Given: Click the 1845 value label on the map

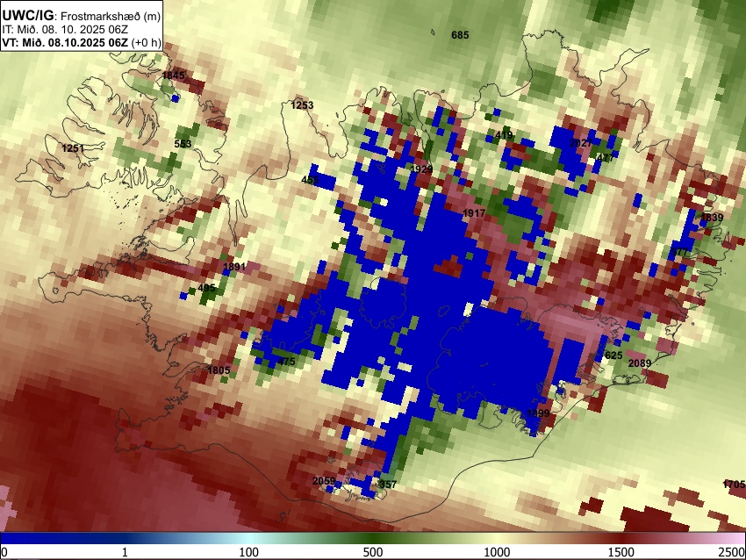Looking at the screenshot, I should pos(173,75).
